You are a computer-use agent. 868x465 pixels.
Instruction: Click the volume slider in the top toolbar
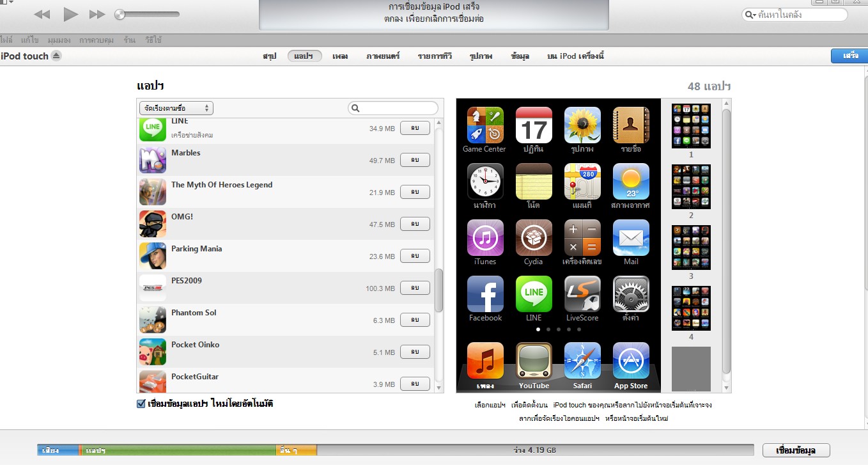pos(147,14)
